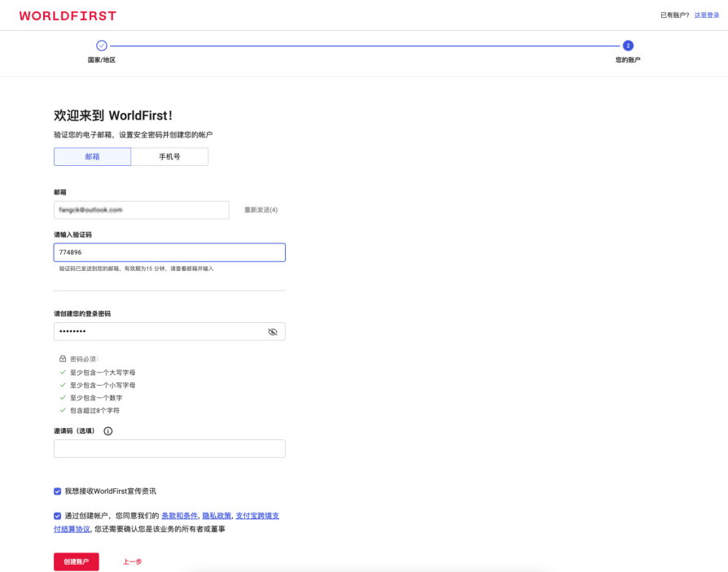Click the 上一步 button
The height and width of the screenshot is (572, 728).
coord(133,561)
